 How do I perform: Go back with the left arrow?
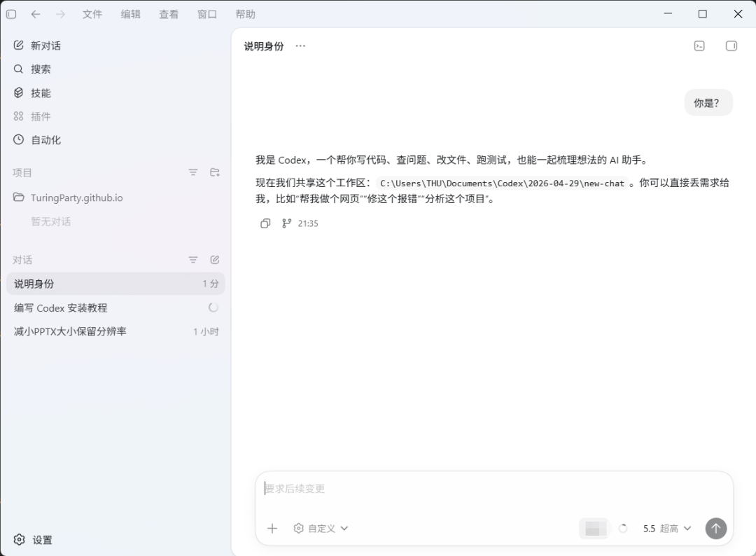tap(36, 14)
